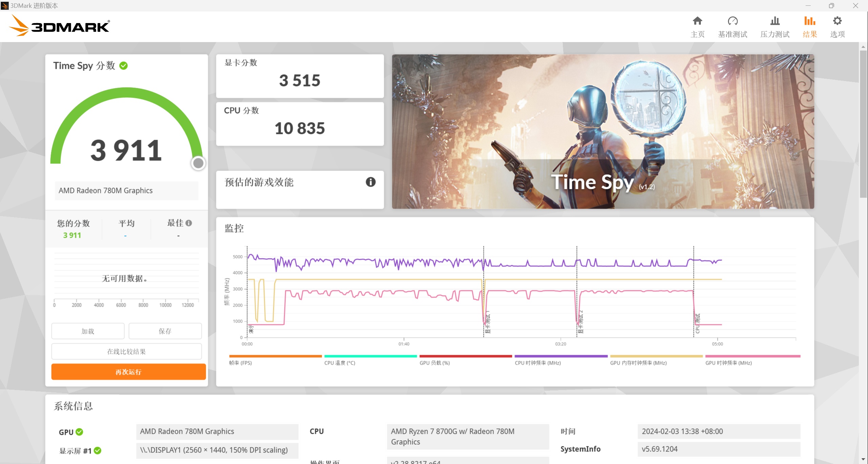Open the 压力测试 stress test icon
Screen dimensions: 868x464
tap(775, 21)
